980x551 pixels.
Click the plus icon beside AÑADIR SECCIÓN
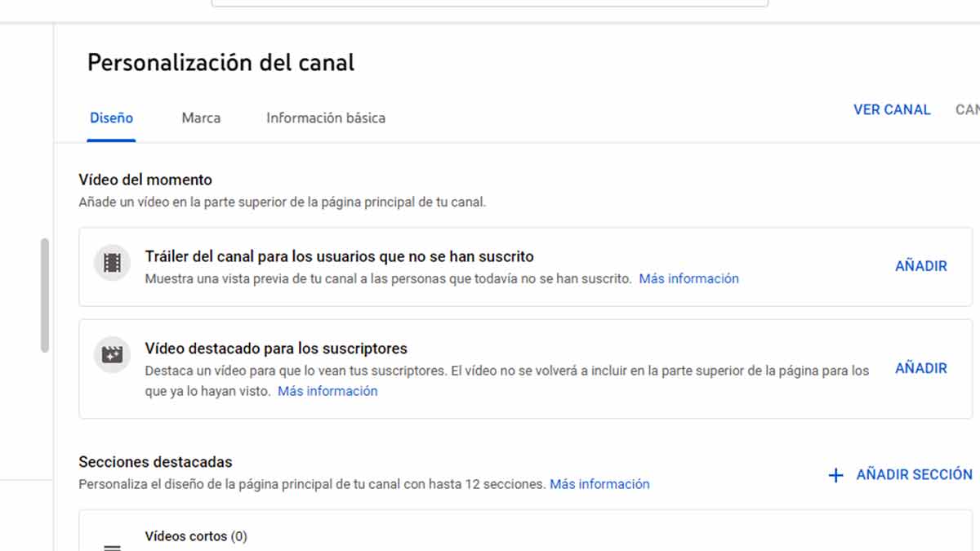click(x=835, y=475)
